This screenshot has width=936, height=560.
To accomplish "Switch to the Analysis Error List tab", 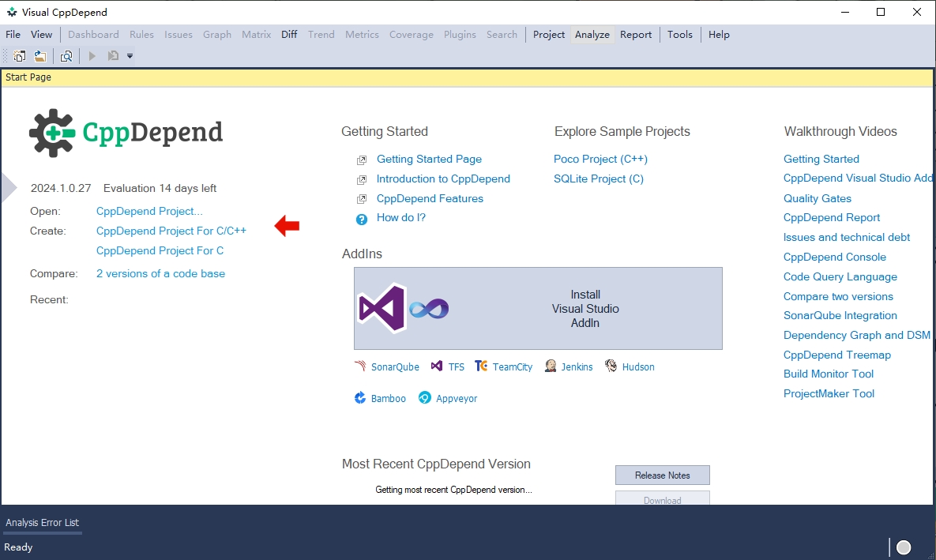I will tap(42, 523).
